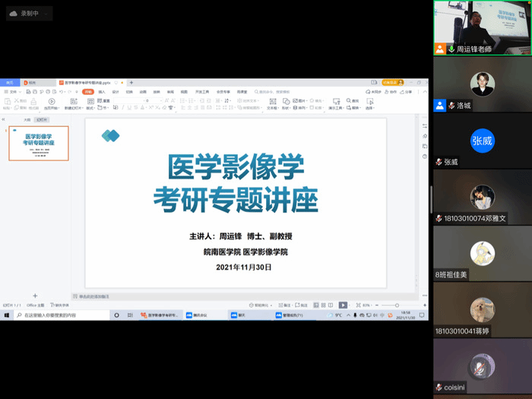The height and width of the screenshot is (399, 532).
Task: Expand the 录制中 recording indicator dropdown
Action: [x=44, y=14]
